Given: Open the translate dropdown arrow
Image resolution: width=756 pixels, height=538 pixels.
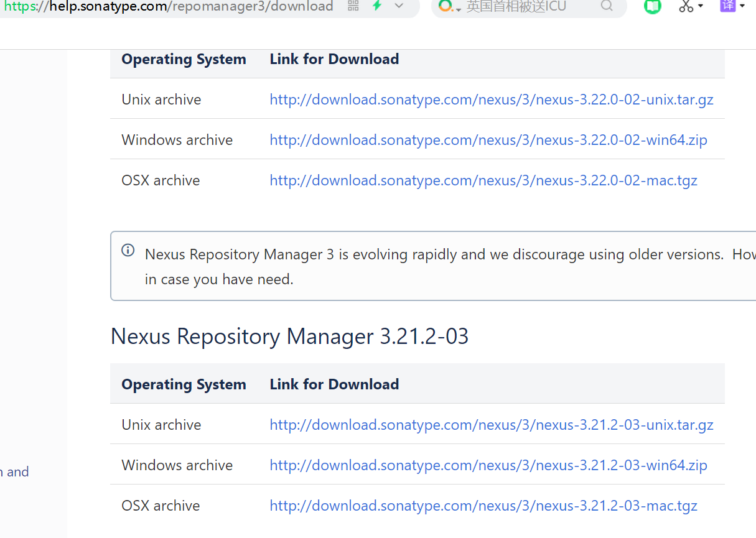Looking at the screenshot, I should [x=742, y=6].
